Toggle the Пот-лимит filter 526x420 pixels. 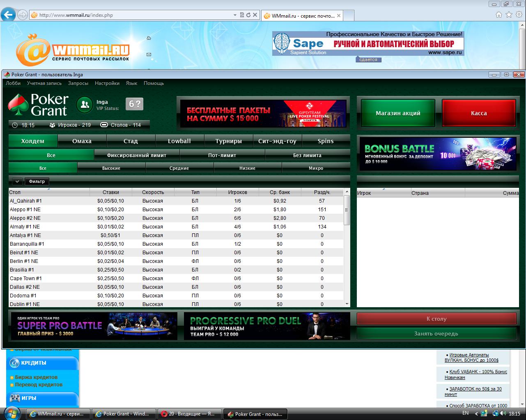point(222,155)
